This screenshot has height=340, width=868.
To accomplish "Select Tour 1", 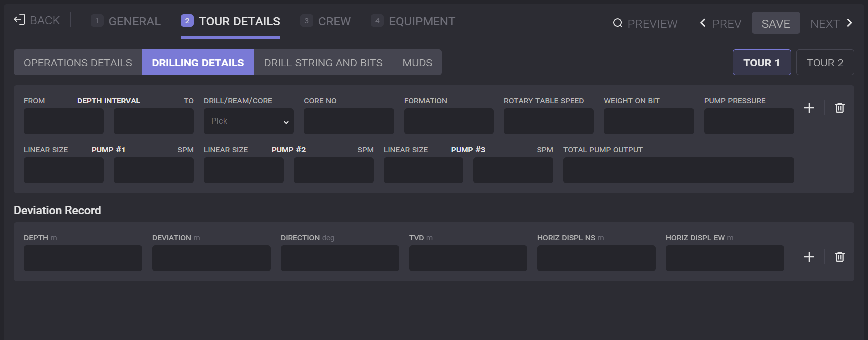I will click(761, 63).
